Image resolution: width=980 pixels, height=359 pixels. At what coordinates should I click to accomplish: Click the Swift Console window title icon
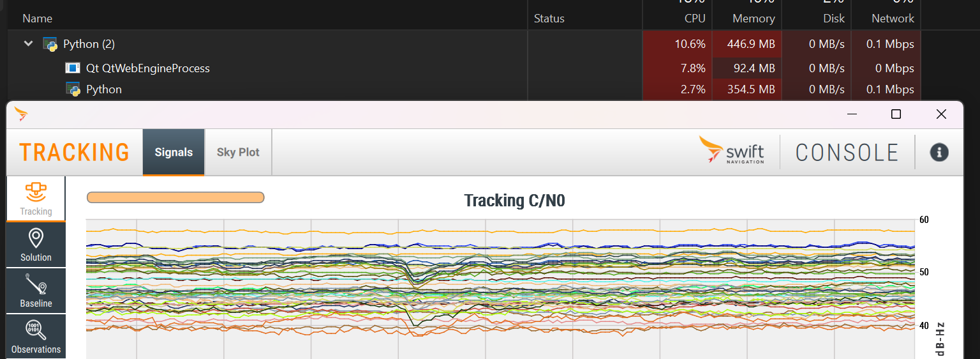[22, 114]
